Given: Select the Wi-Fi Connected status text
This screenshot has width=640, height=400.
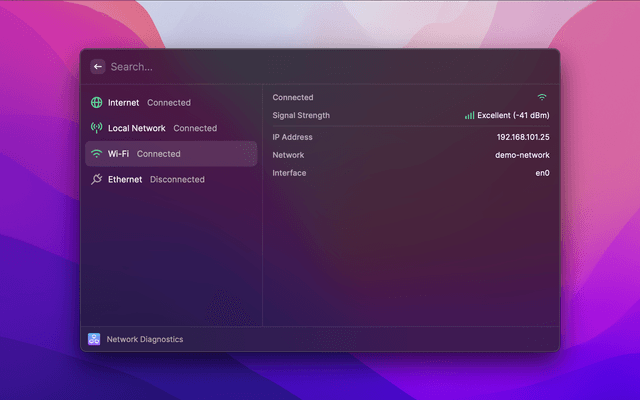Looking at the screenshot, I should click(159, 154).
